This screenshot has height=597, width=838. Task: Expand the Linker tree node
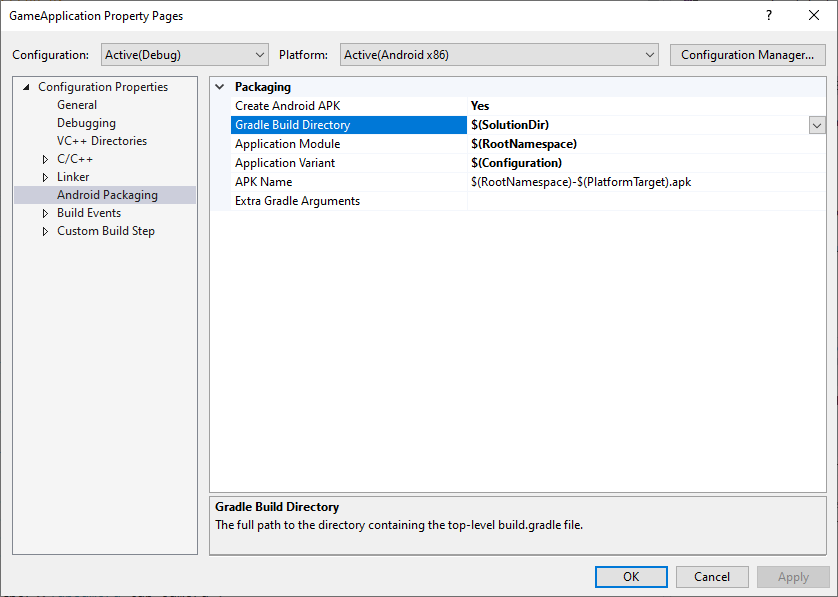click(45, 177)
